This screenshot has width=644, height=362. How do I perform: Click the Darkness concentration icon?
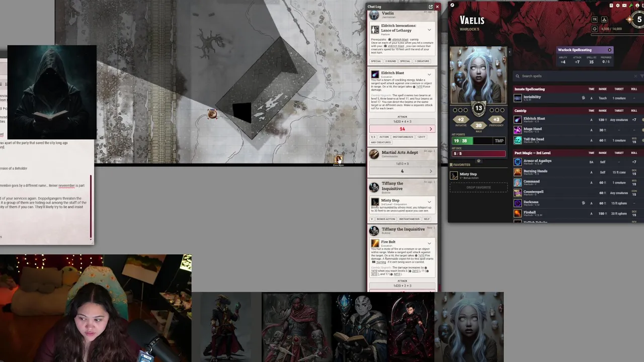tap(584, 203)
